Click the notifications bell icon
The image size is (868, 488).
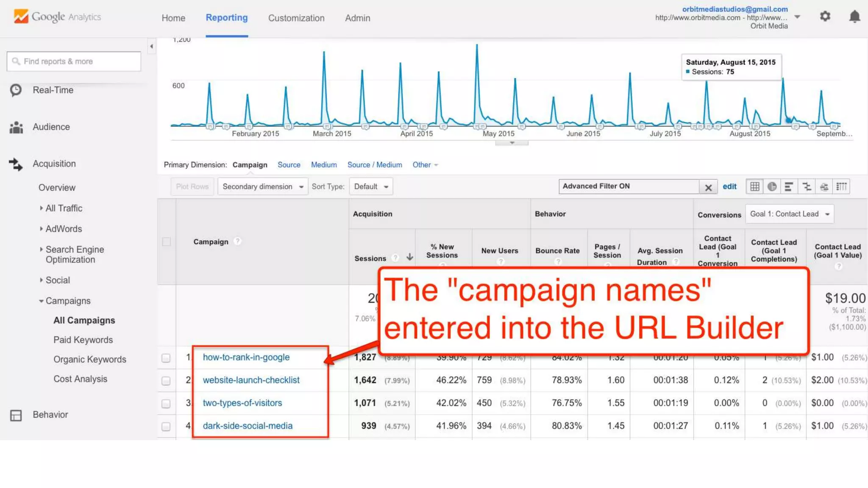tap(854, 17)
